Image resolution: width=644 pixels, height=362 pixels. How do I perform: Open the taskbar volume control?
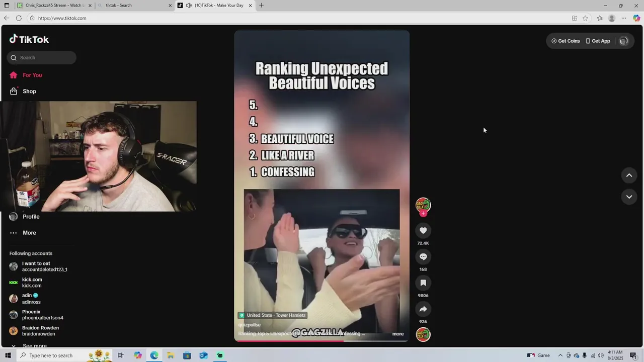(601, 355)
